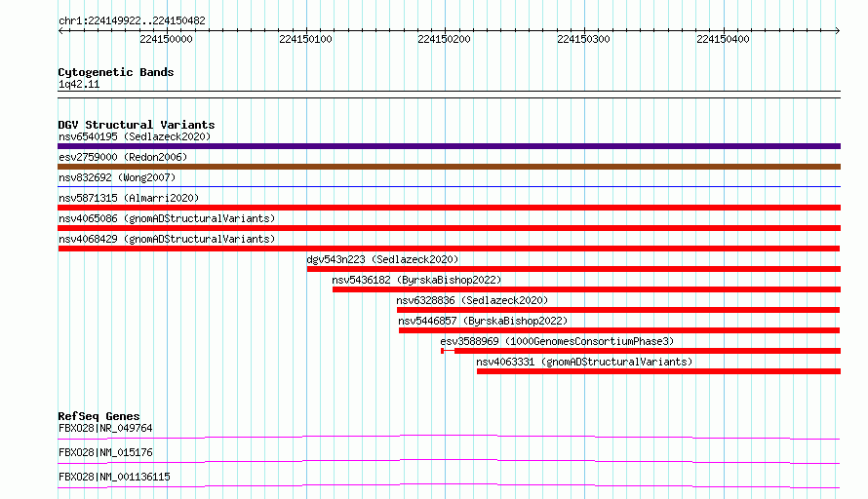Click the RefSeq Genes track heading

[x=99, y=416]
